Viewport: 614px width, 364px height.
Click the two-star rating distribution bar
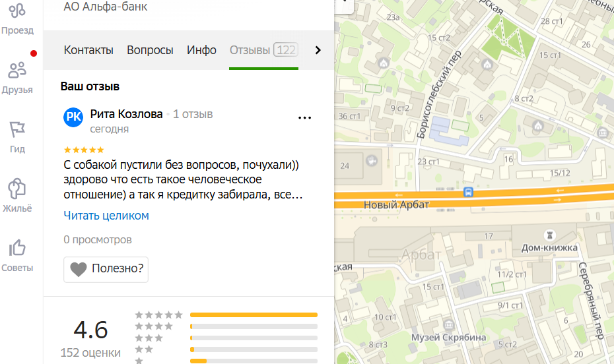pos(254,349)
